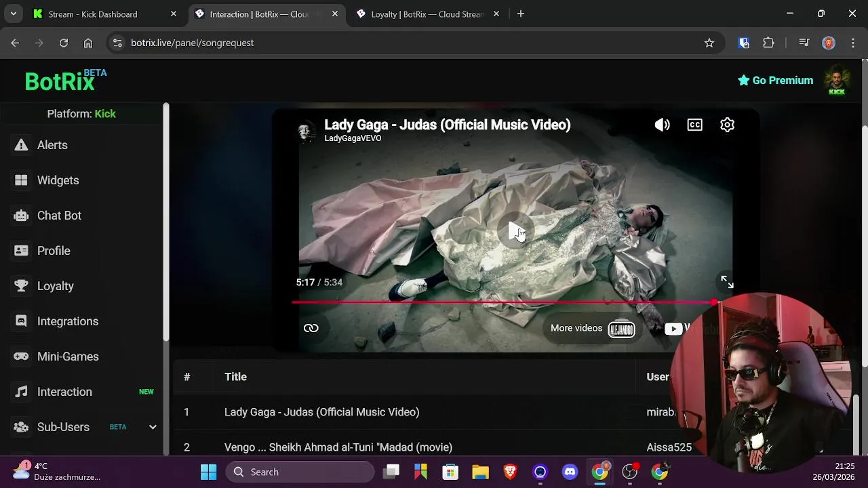Open Bitwarden extension icon
Image resolution: width=868 pixels, height=488 pixels.
(744, 43)
